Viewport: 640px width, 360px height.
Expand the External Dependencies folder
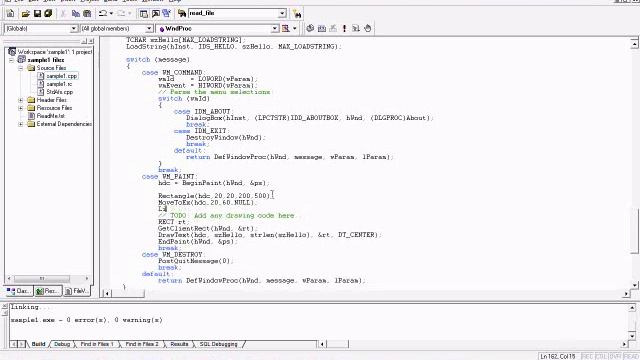click(x=20, y=124)
